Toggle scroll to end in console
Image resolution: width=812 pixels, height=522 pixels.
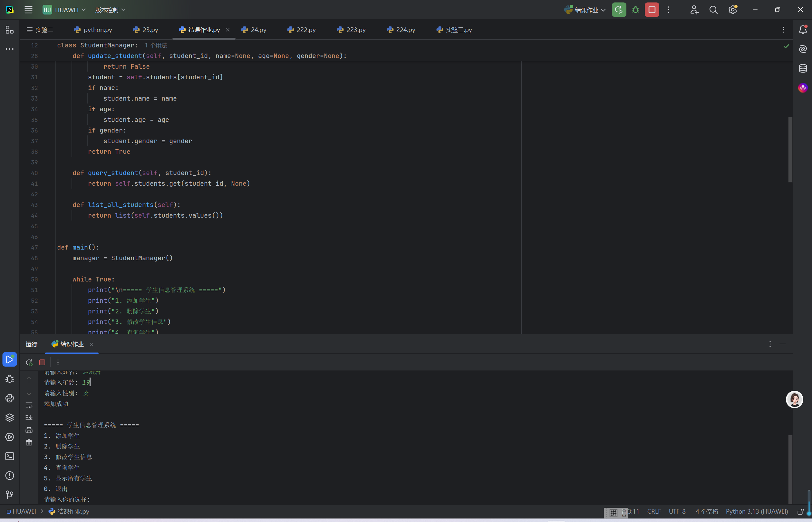click(x=29, y=418)
